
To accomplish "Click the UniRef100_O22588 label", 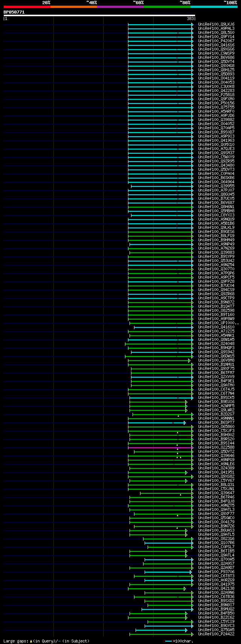I will [216, 448].
